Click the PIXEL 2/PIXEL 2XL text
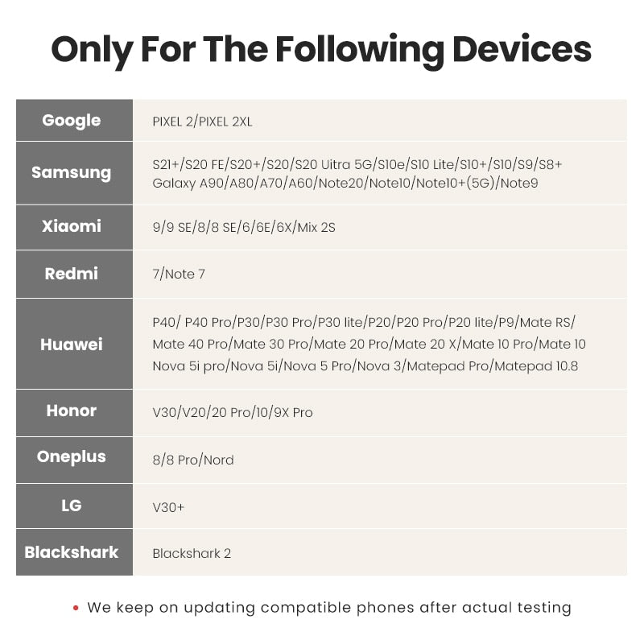 (x=202, y=122)
